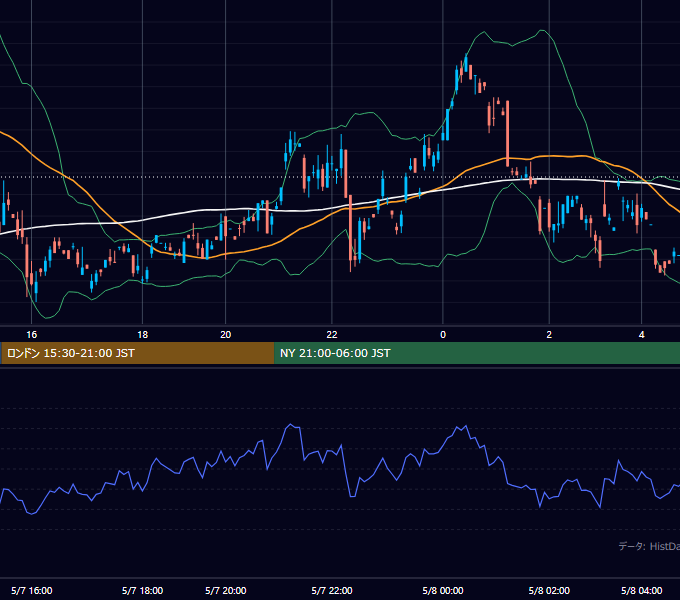
Task: Click the ロンドン 15:30-21:00 JST session bar
Action: click(137, 353)
